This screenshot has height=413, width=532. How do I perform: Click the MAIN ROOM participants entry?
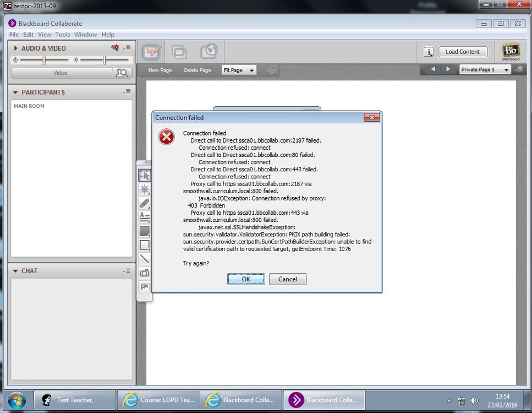[29, 106]
